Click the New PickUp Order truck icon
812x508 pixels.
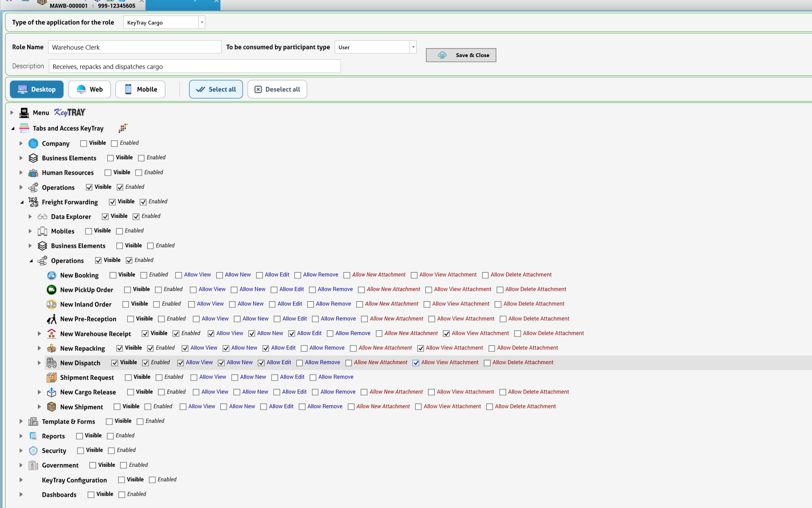pyautogui.click(x=51, y=290)
